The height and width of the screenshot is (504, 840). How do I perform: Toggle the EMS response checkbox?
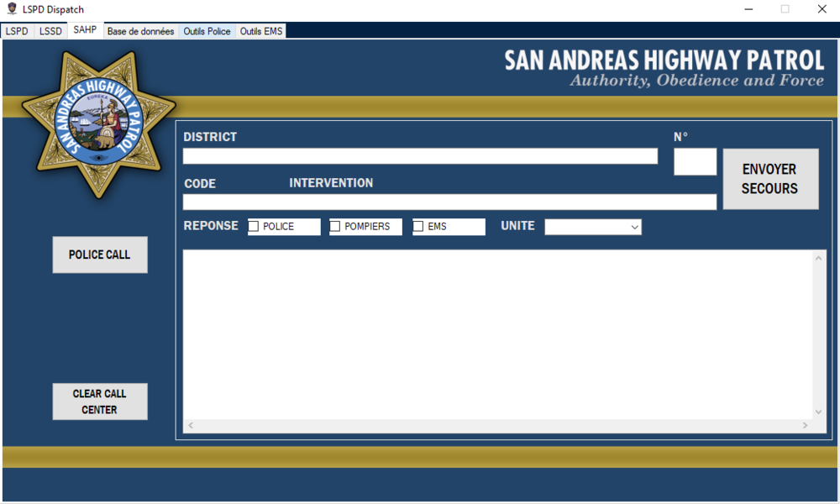coord(417,225)
